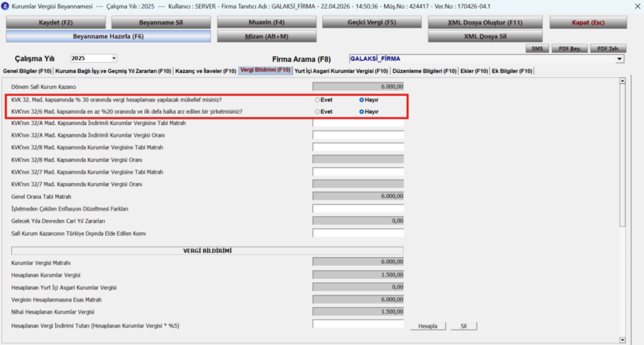Open Muavin (F4)

[267, 23]
